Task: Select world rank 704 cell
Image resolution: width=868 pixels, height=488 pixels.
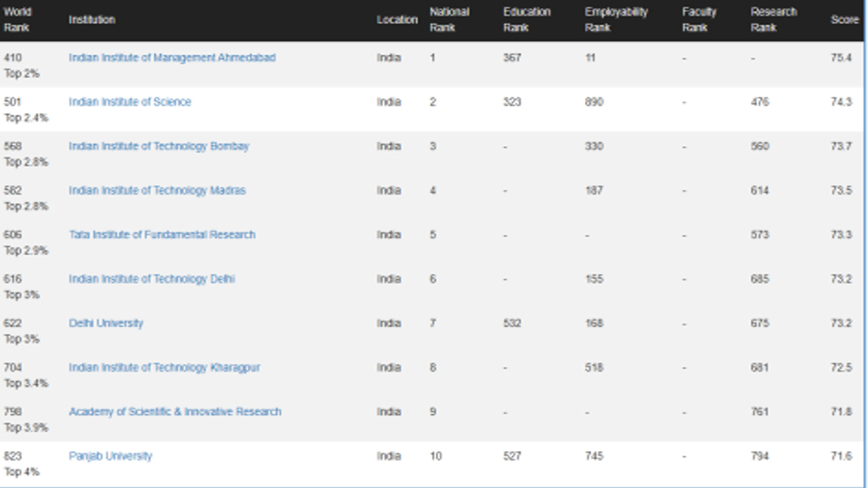Action: pos(13,368)
